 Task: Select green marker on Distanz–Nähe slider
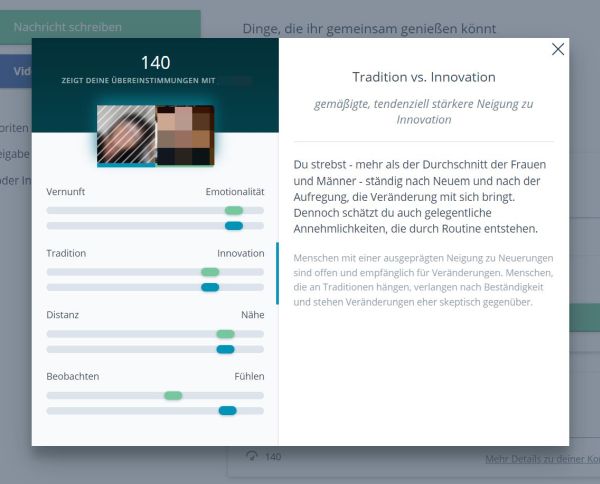pyautogui.click(x=225, y=334)
